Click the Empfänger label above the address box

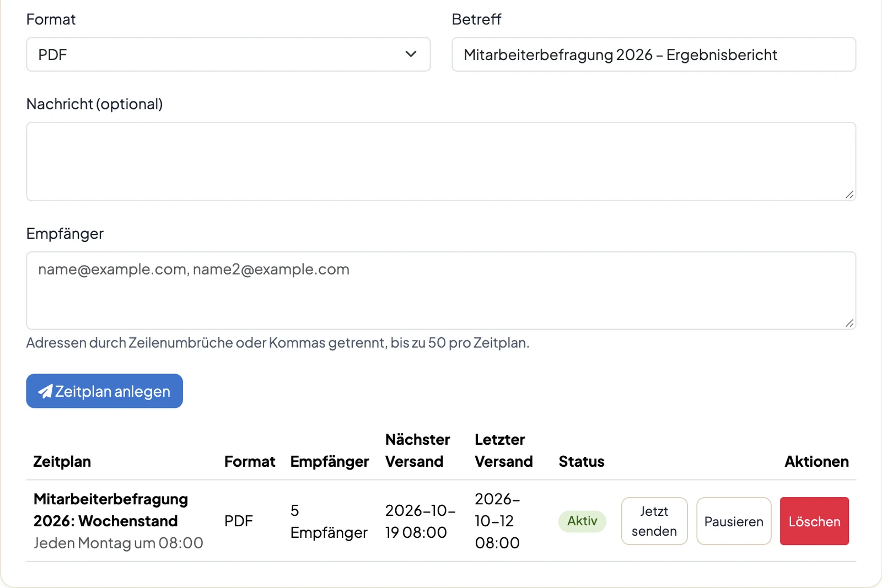[65, 234]
